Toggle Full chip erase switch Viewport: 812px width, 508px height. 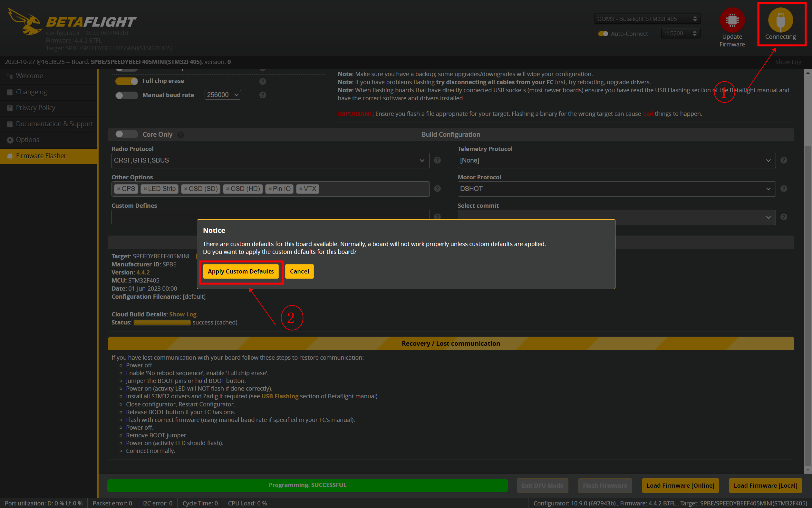click(x=127, y=81)
